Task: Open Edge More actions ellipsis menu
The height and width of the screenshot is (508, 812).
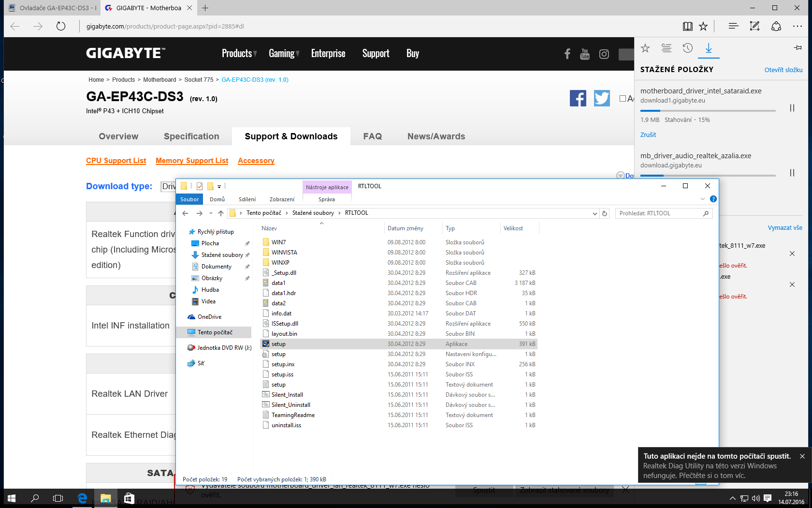Action: (x=797, y=26)
